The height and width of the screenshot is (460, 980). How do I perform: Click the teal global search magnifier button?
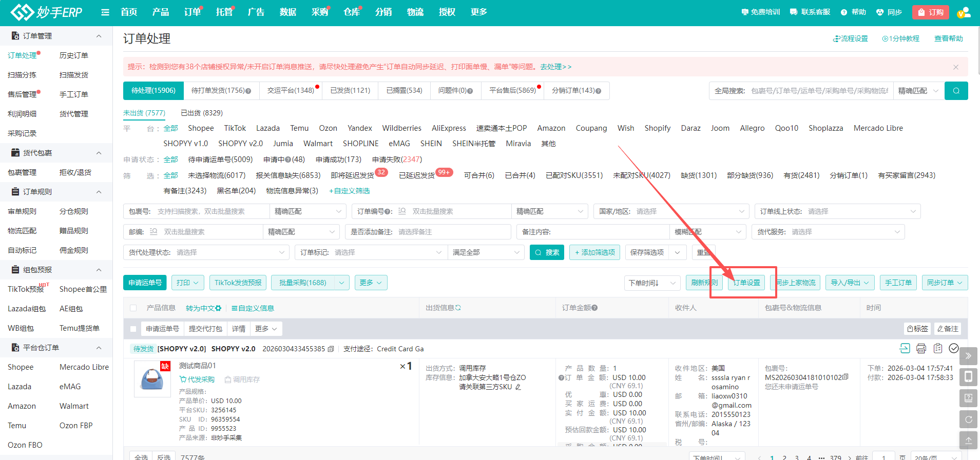click(956, 91)
